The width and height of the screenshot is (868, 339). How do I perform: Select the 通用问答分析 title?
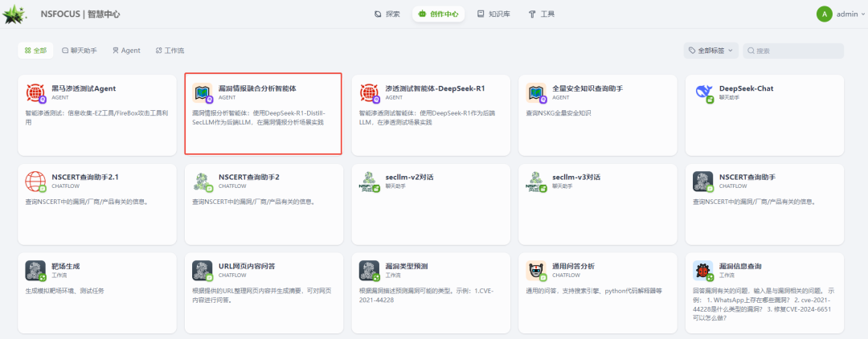tap(574, 266)
